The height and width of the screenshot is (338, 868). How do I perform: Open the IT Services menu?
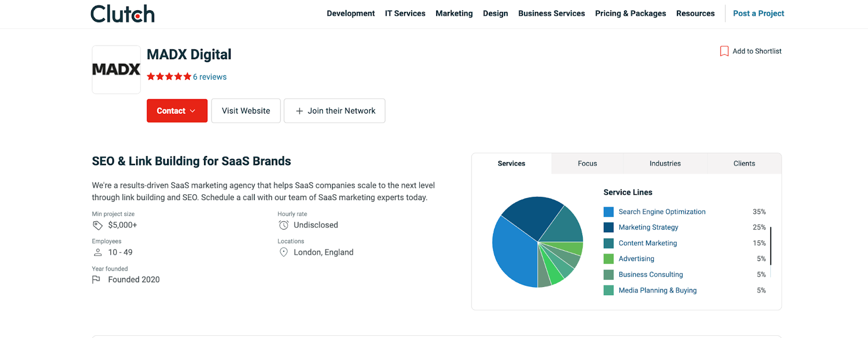pos(405,14)
